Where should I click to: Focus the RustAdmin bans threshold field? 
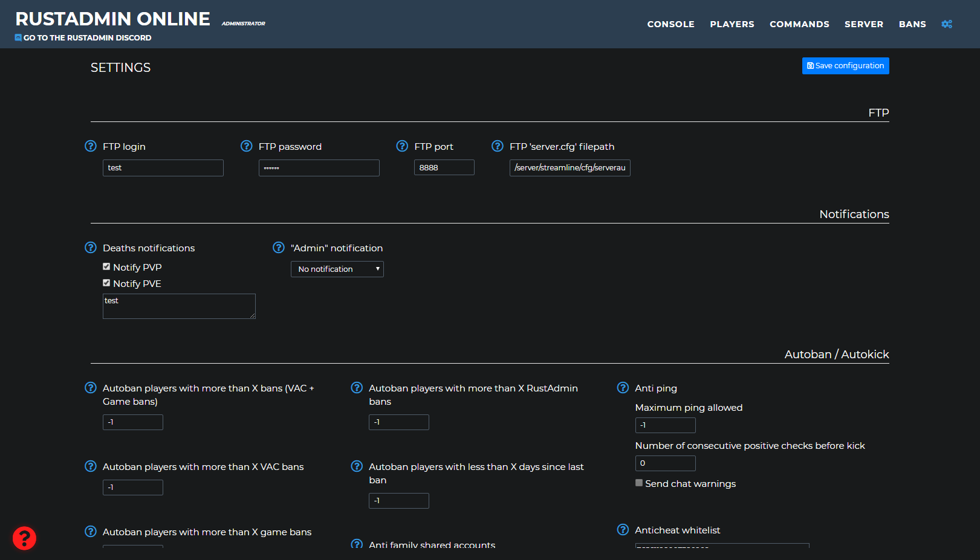[399, 422]
